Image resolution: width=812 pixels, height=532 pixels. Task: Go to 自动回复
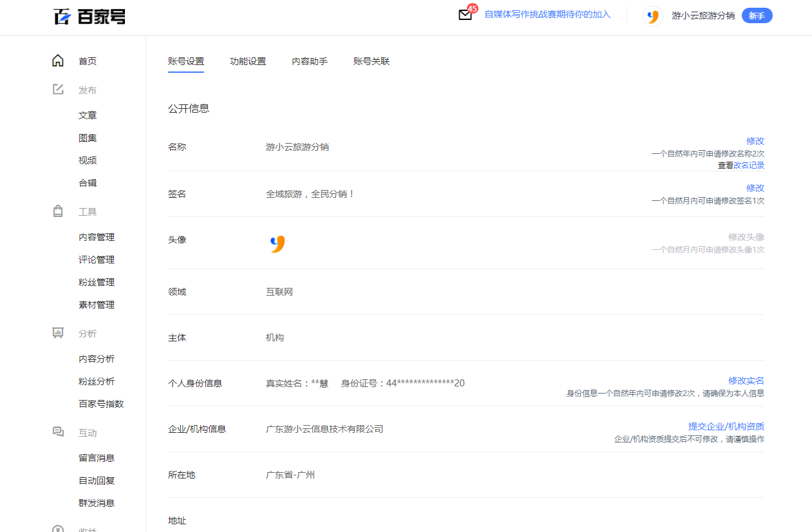[x=97, y=480]
